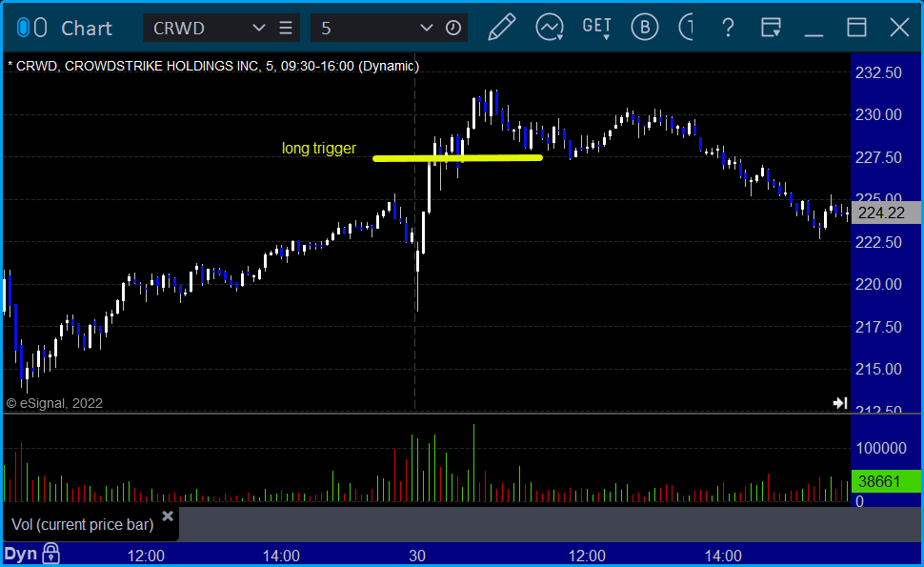Image resolution: width=924 pixels, height=567 pixels.
Task: Click the Chart window title text
Action: pyautogui.click(x=87, y=28)
